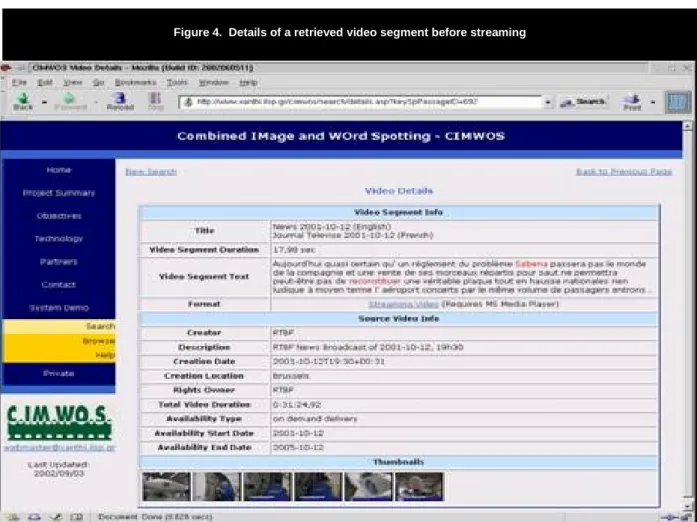This screenshot has height=522, width=697.
Task: Click the Mail icon in status bar
Action: tap(34, 517)
